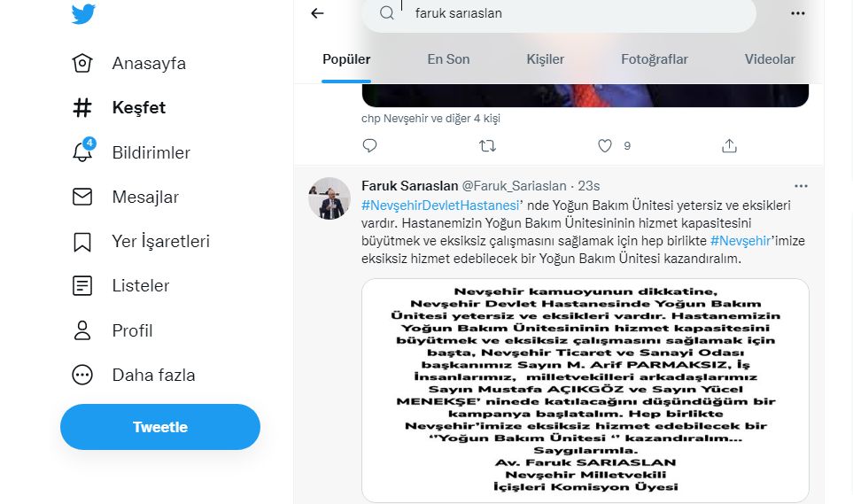Open search options three-dot menu
The width and height of the screenshot is (853, 504).
(x=797, y=13)
